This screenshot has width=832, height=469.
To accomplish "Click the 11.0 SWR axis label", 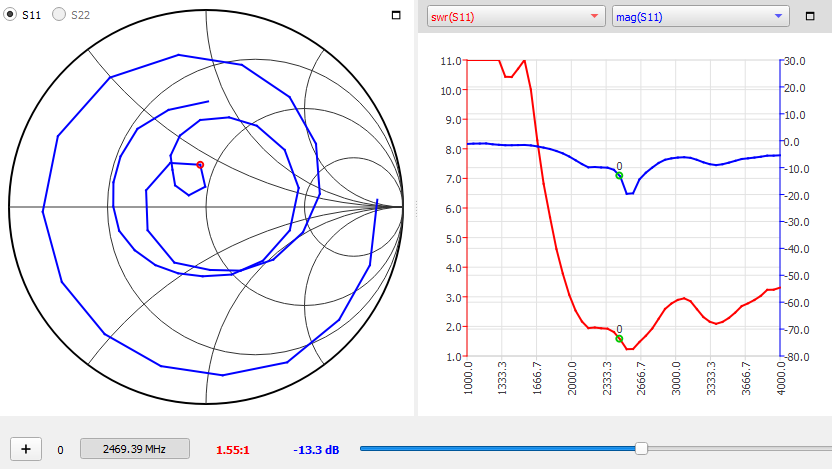I will [x=450, y=61].
